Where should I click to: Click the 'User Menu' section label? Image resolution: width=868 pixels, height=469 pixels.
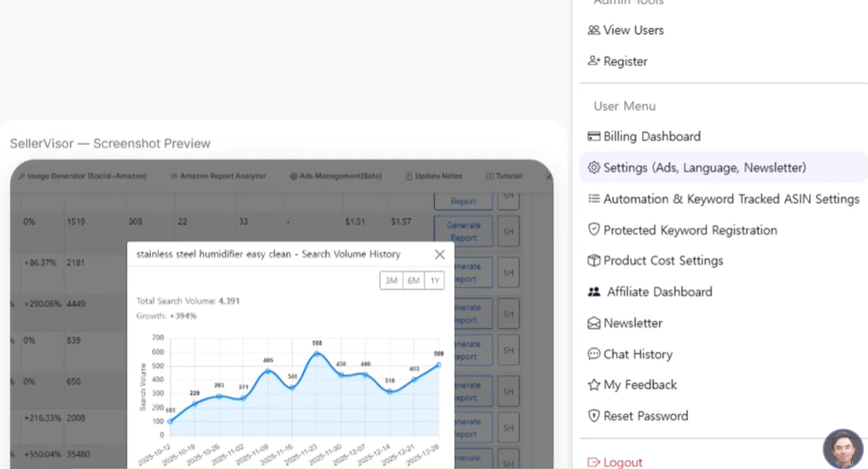pyautogui.click(x=625, y=107)
